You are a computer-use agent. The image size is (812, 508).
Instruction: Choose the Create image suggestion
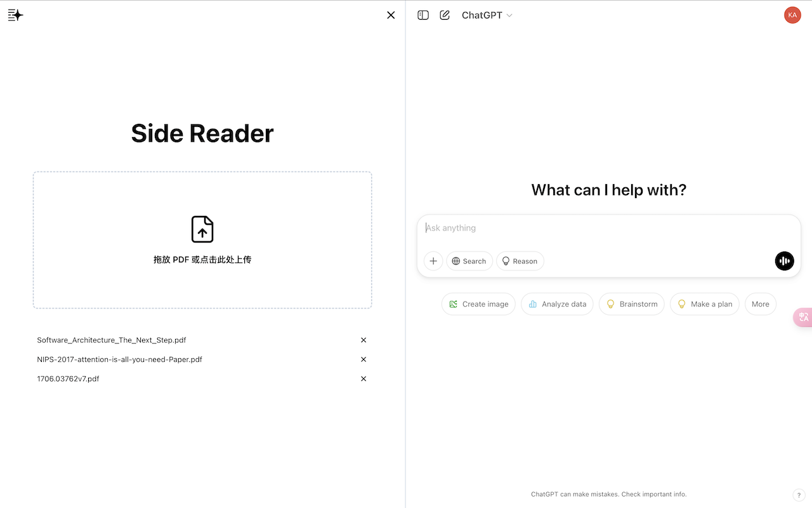pyautogui.click(x=478, y=304)
